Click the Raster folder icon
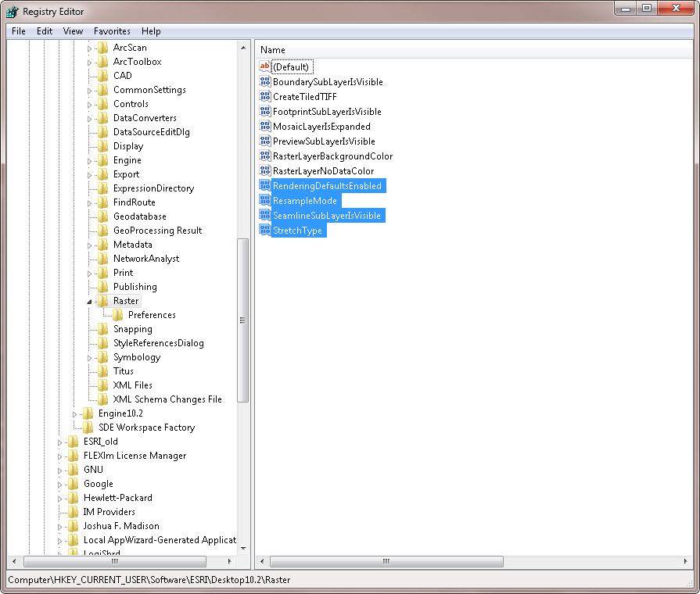Screen dimensions: 700x594 pos(102,301)
